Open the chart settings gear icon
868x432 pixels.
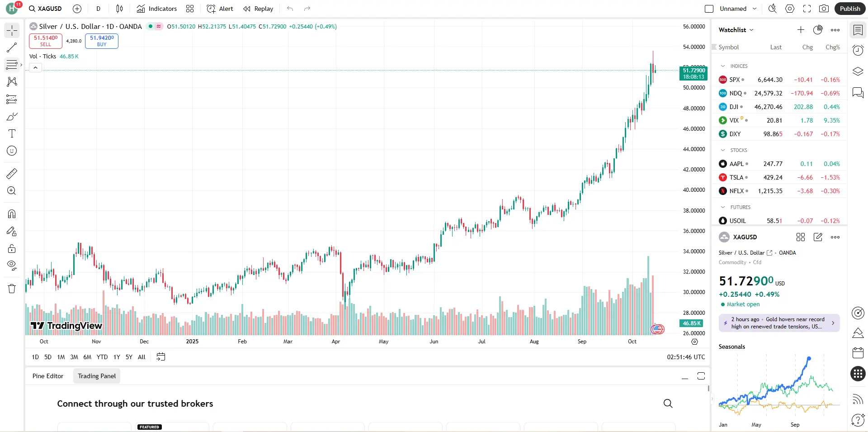(789, 9)
